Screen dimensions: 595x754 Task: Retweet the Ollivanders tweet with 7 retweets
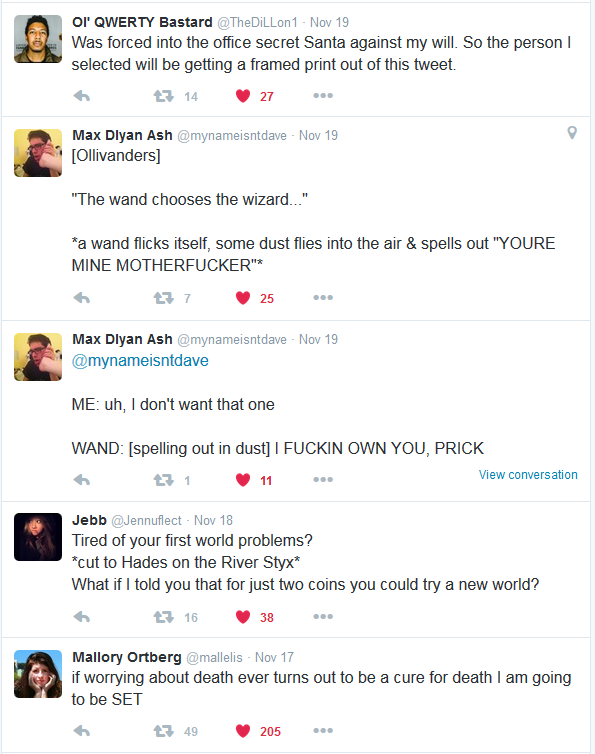click(x=164, y=298)
